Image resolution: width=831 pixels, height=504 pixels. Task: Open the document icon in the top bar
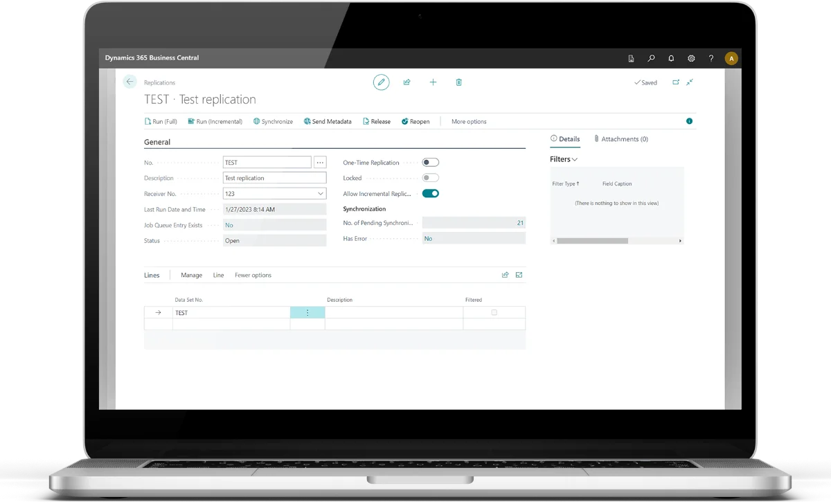pyautogui.click(x=631, y=59)
